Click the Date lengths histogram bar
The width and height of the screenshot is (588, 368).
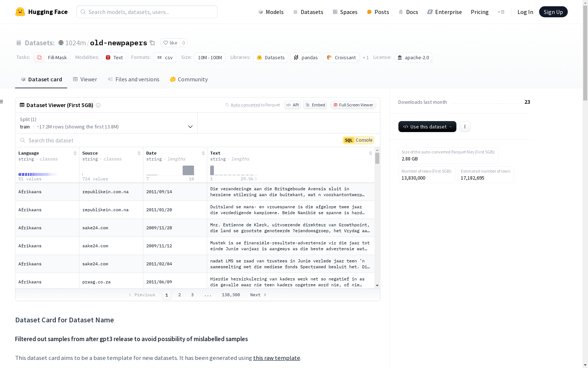click(x=188, y=170)
